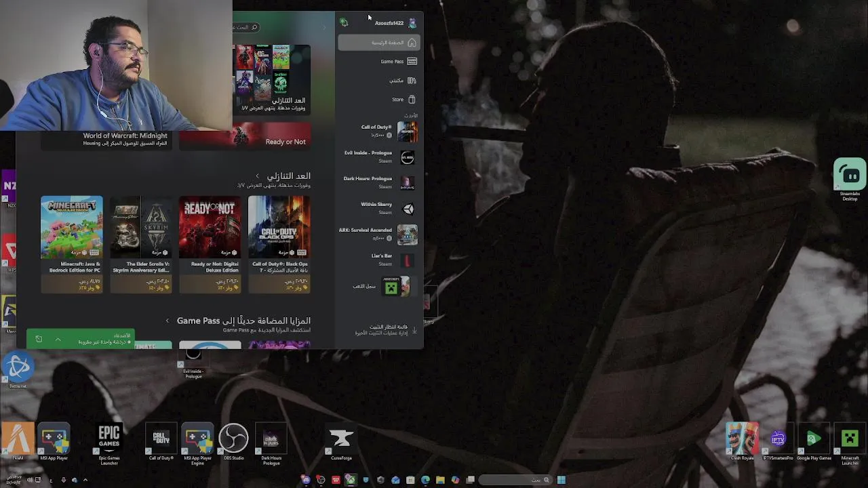Open MSI App Player Engine shortcut
The height and width of the screenshot is (488, 868).
tap(197, 445)
